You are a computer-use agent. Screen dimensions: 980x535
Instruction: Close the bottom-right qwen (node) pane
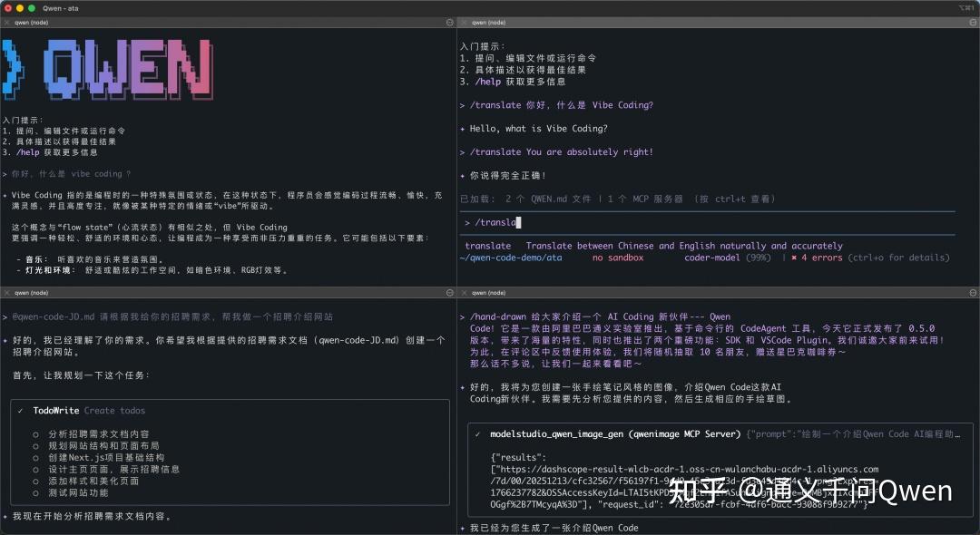click(x=464, y=293)
